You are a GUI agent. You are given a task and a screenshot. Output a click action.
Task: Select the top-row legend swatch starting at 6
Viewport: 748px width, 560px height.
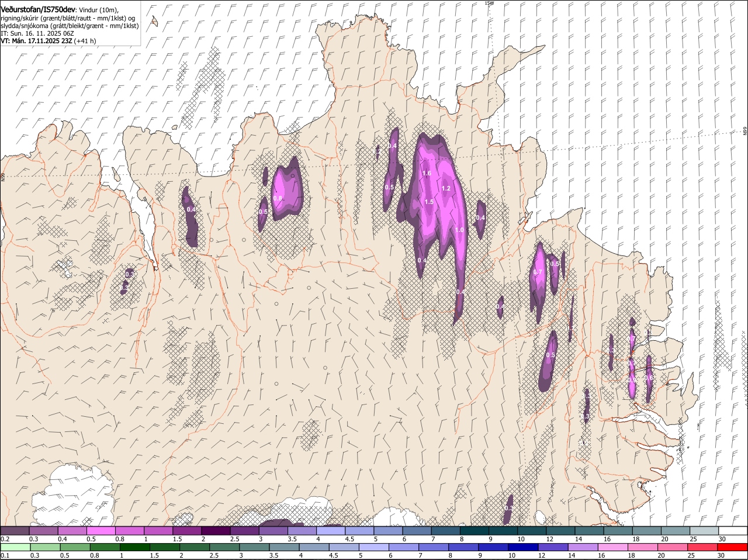point(417,530)
